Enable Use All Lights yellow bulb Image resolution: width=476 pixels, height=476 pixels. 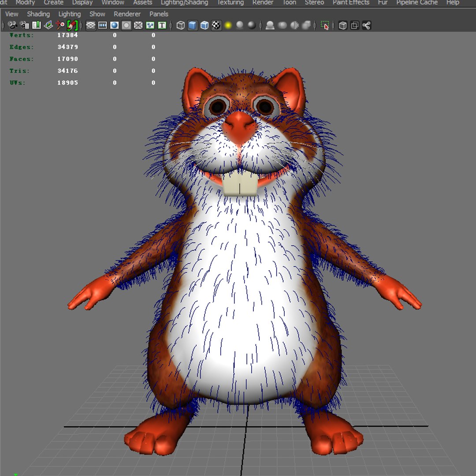(x=228, y=25)
